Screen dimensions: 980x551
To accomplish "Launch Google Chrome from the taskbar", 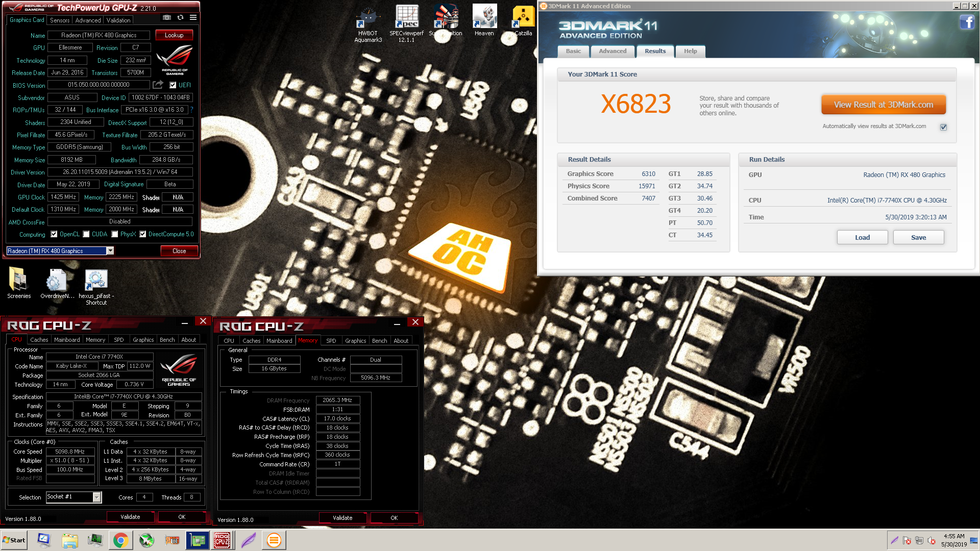I will pos(120,540).
